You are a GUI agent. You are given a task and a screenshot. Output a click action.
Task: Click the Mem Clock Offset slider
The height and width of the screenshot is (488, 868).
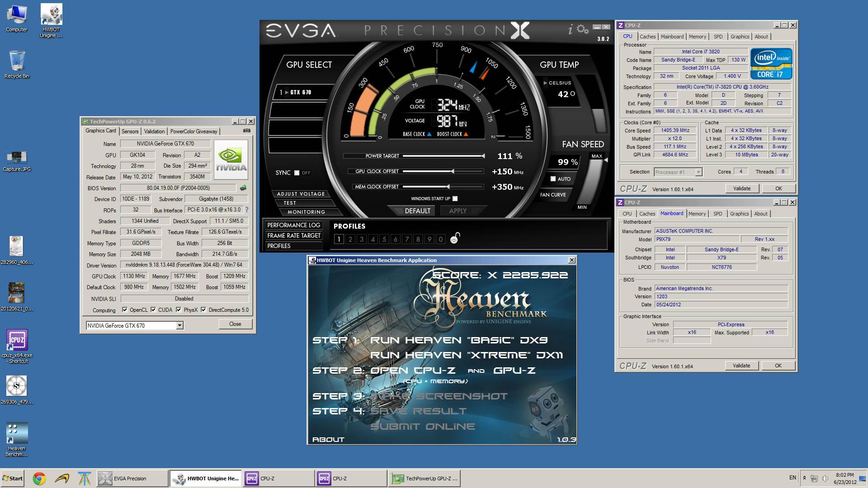443,187
